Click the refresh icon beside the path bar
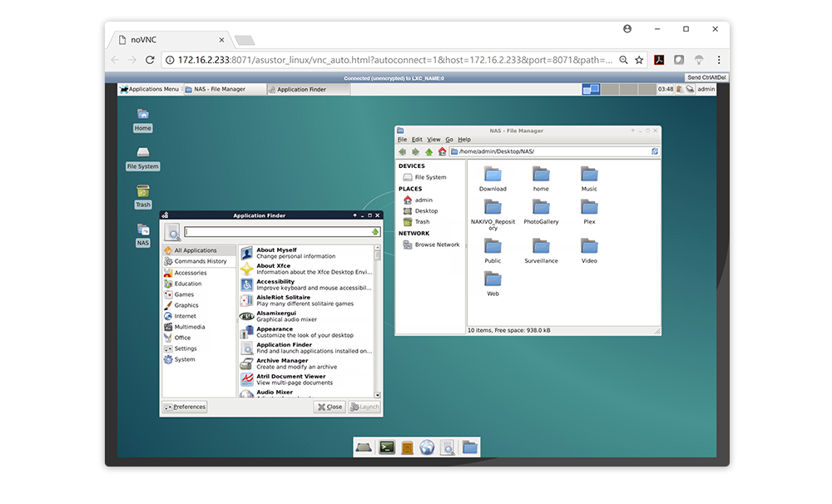Image resolution: width=832 pixels, height=504 pixels. (655, 151)
